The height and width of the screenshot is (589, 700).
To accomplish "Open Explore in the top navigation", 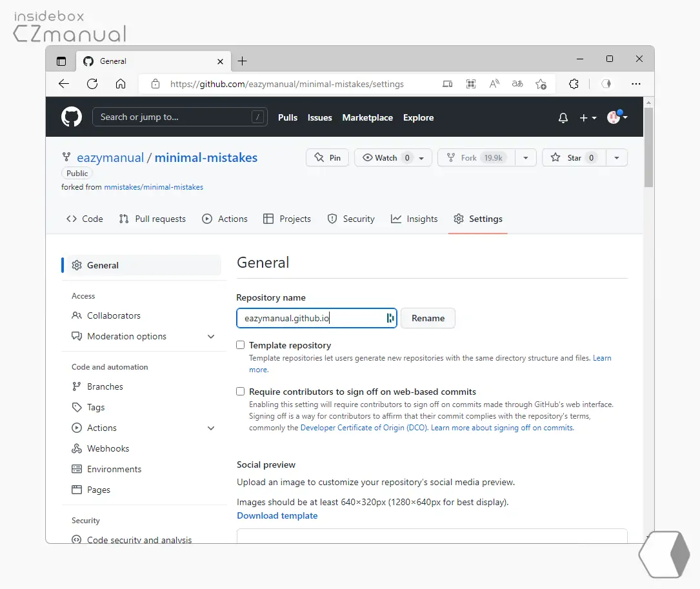I will click(x=418, y=117).
